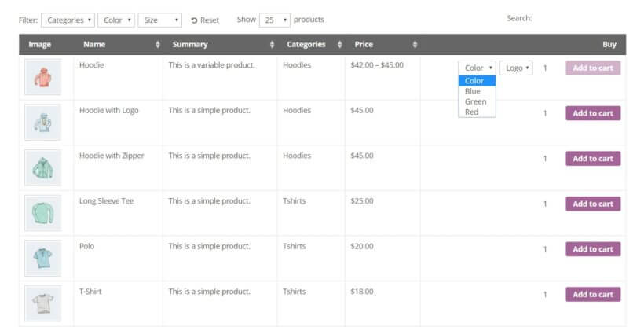644x327 pixels.
Task: Add Hoodie with Zipper to cart
Action: click(593, 158)
